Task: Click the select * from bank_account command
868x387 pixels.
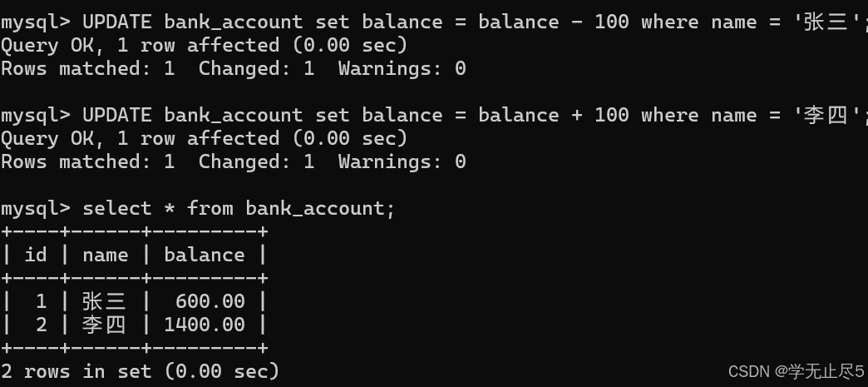Action: coord(239,208)
